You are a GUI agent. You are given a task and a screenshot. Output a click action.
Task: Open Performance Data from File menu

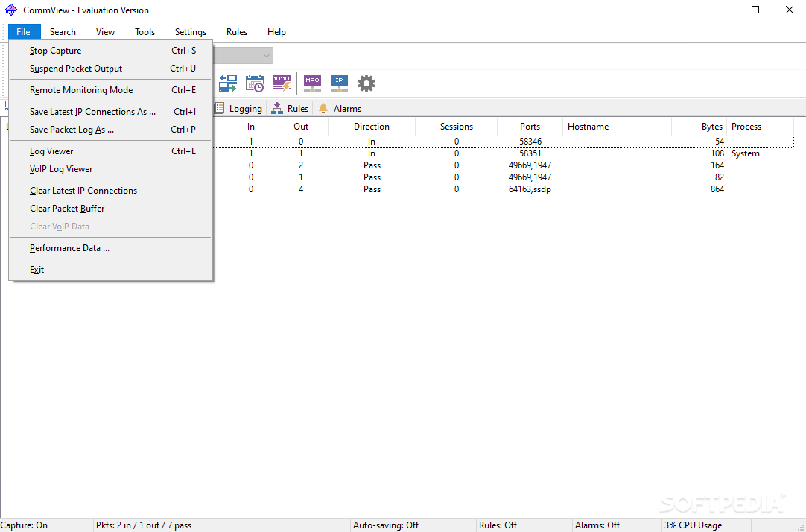point(110,248)
